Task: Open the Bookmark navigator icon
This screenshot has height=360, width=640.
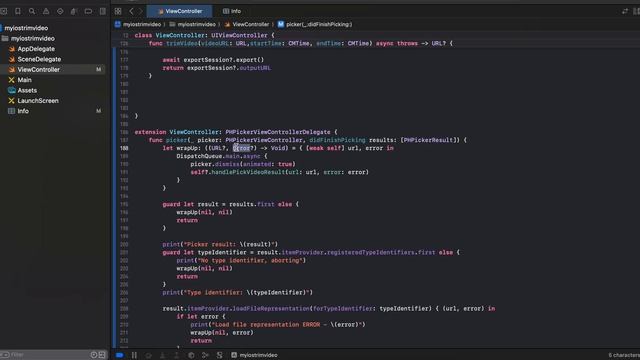Action: pos(18,11)
